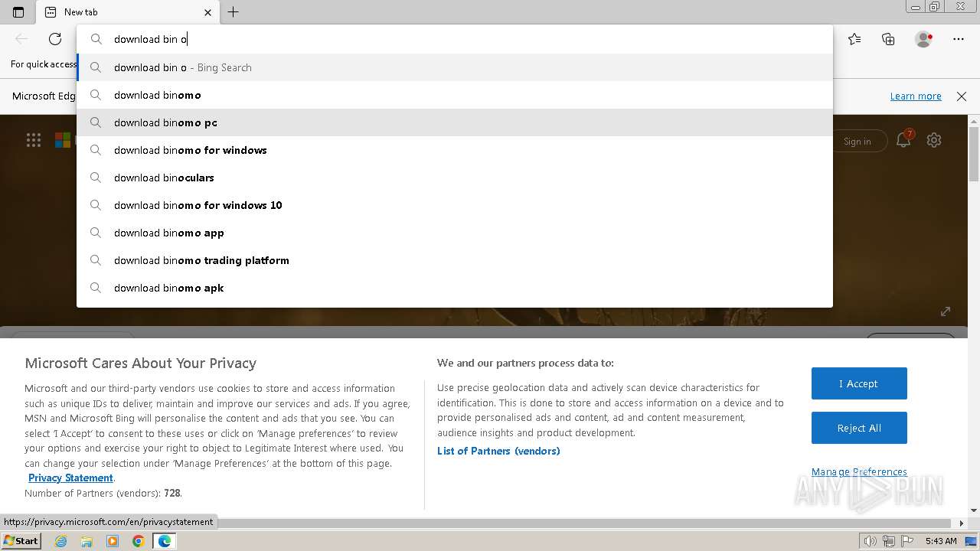Select suggestion 'download binoculars'
Viewport: 980px width, 551px height.
coord(455,178)
